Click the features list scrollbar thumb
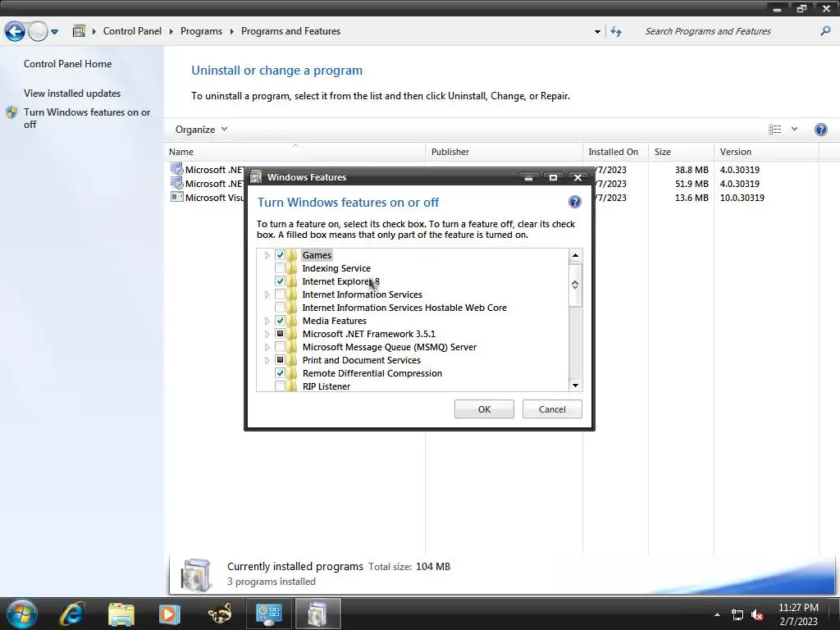Screen dimensions: 840x630 [575, 285]
